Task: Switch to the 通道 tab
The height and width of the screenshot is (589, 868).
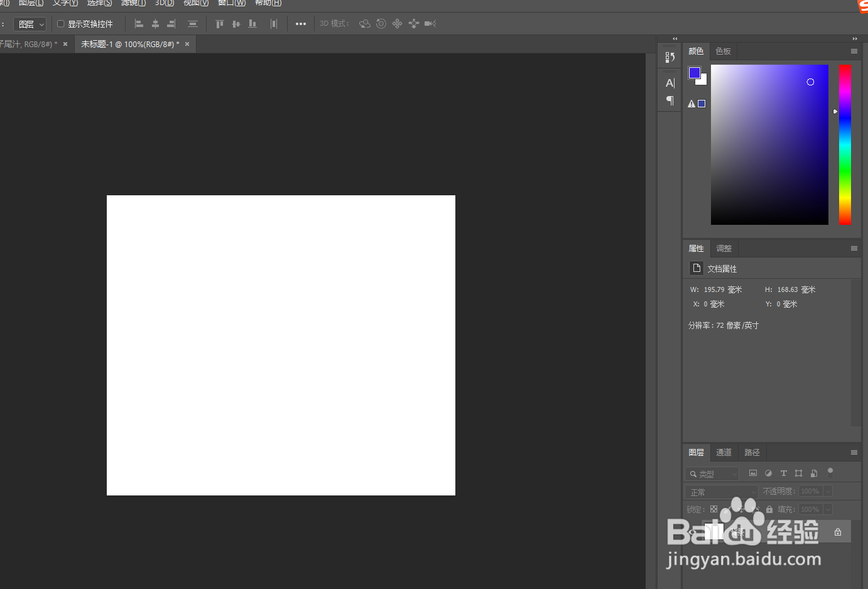Action: point(724,453)
